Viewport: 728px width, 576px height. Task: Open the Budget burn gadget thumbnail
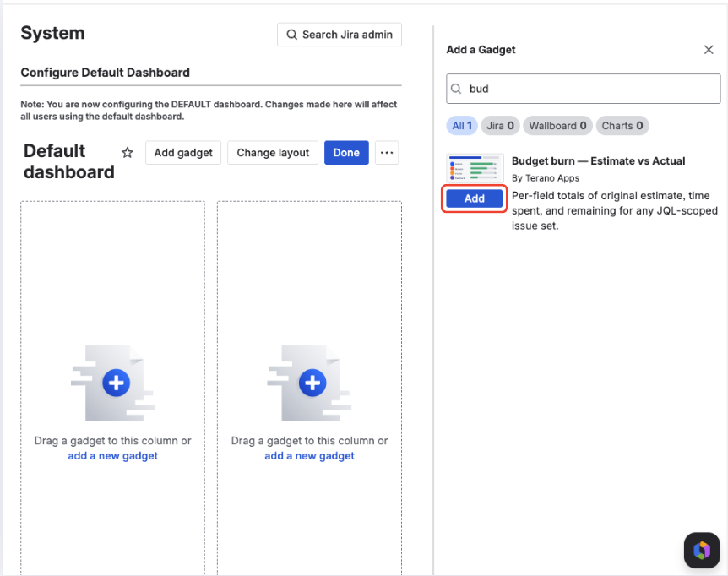[x=475, y=168]
